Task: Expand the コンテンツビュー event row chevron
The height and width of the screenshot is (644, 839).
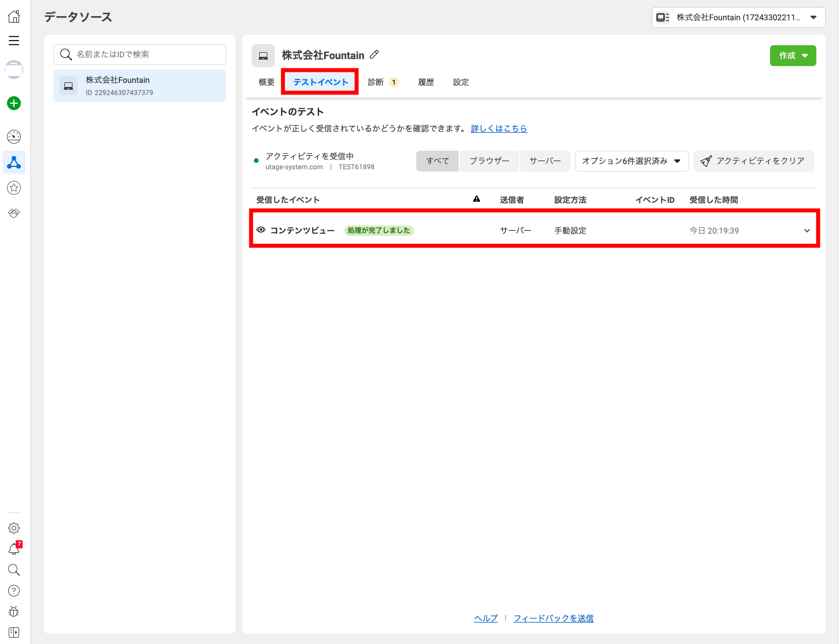Action: [x=807, y=231]
